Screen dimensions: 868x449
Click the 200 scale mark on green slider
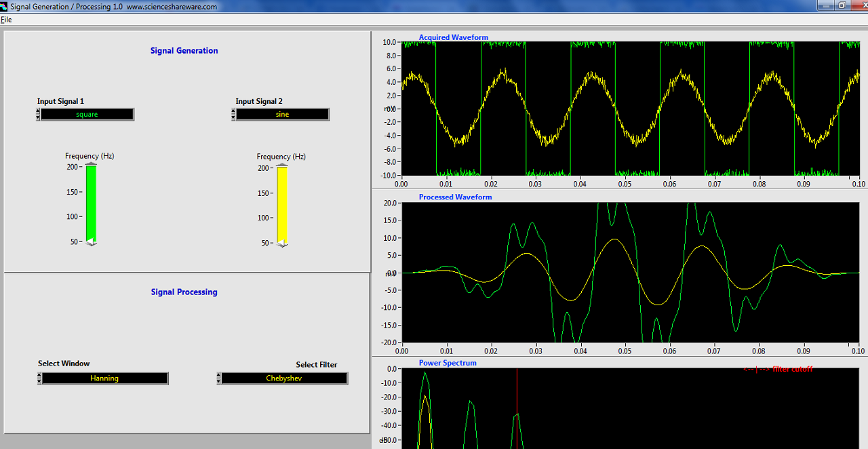click(x=73, y=166)
